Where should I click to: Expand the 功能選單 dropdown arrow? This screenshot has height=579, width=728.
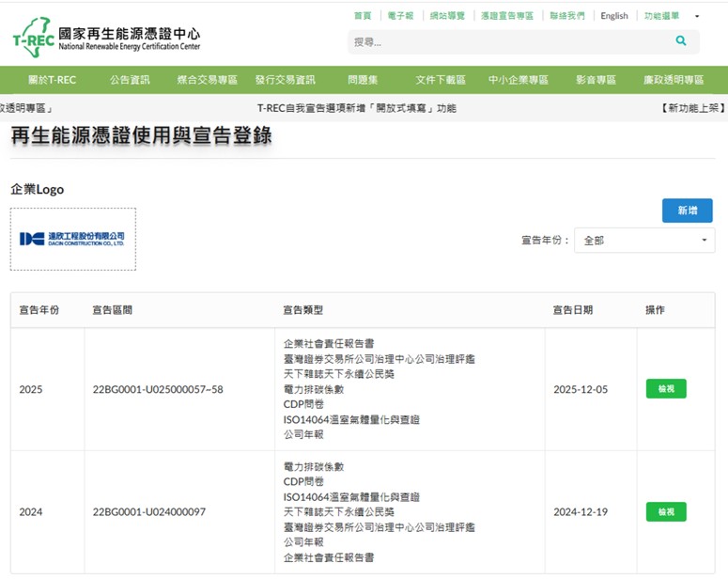(697, 16)
